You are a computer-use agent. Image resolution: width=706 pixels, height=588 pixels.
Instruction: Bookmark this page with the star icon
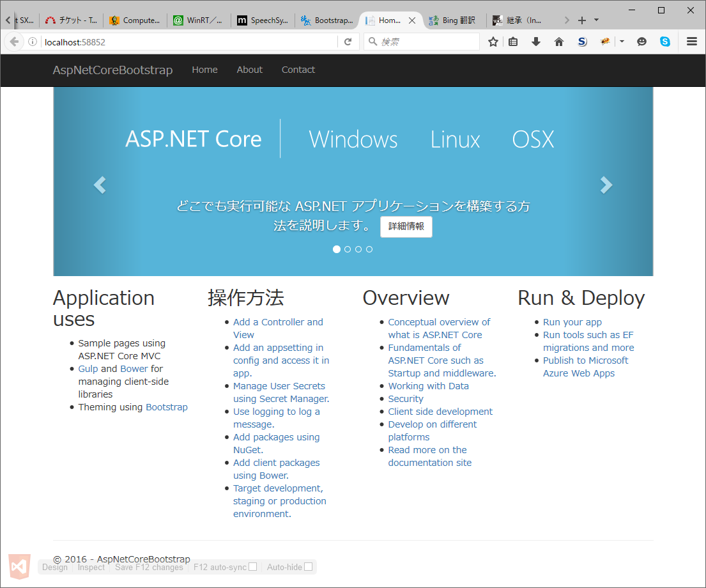[x=493, y=42]
